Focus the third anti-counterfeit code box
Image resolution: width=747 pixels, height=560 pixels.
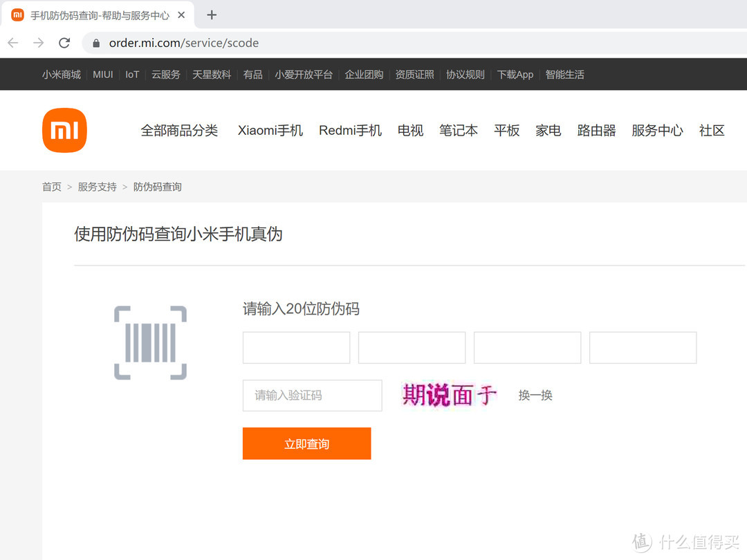527,348
